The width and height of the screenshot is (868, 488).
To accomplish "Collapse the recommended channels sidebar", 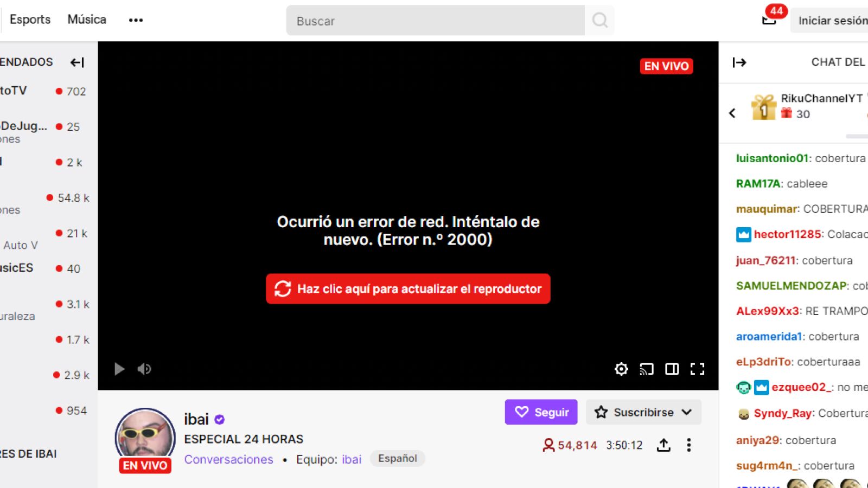I will pyautogui.click(x=77, y=62).
